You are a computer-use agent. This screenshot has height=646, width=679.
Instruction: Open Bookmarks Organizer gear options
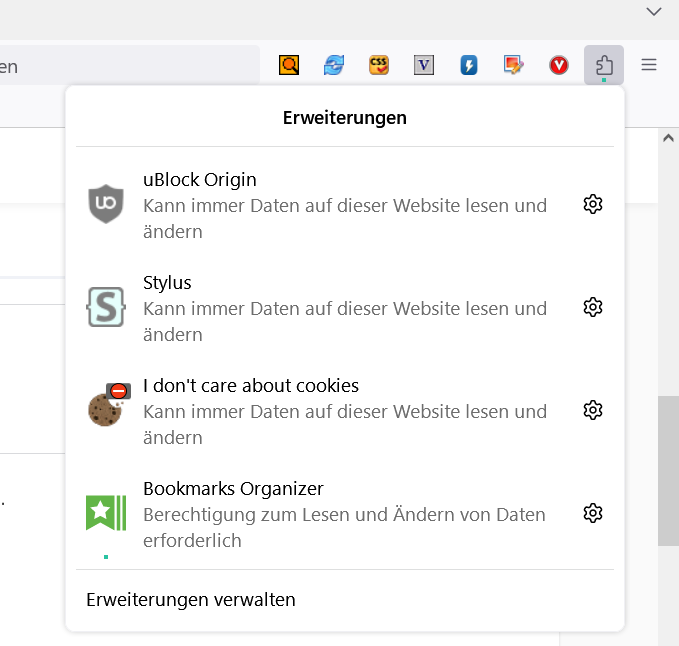tap(593, 513)
